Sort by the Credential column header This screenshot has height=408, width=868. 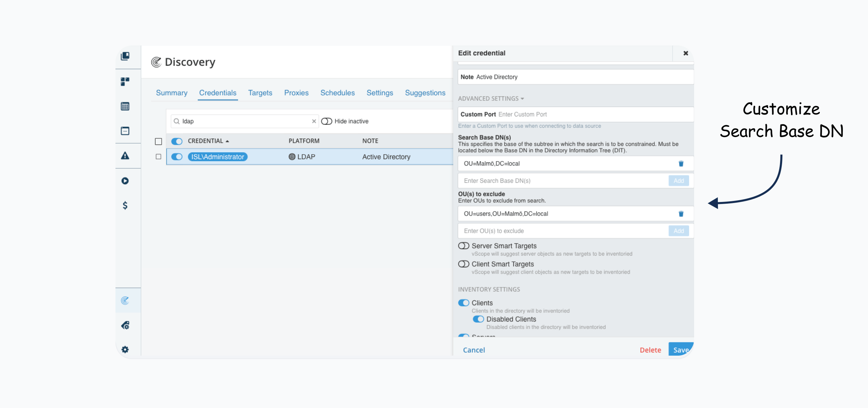(209, 141)
